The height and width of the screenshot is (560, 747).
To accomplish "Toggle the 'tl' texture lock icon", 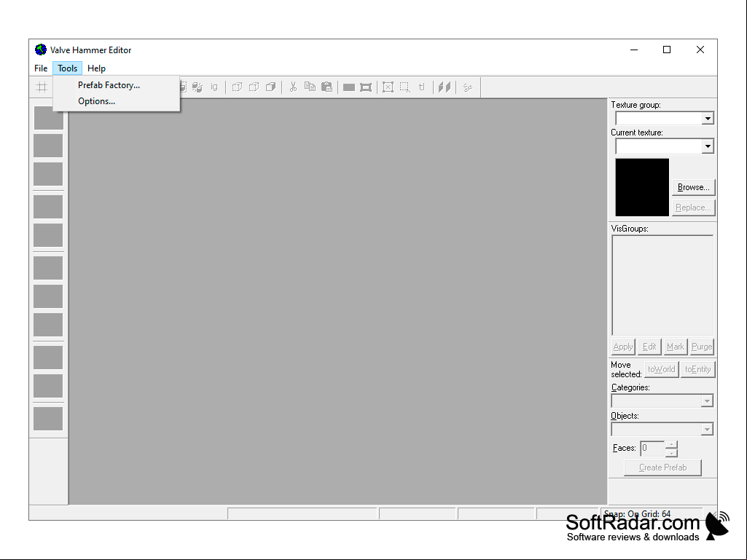I will [422, 87].
